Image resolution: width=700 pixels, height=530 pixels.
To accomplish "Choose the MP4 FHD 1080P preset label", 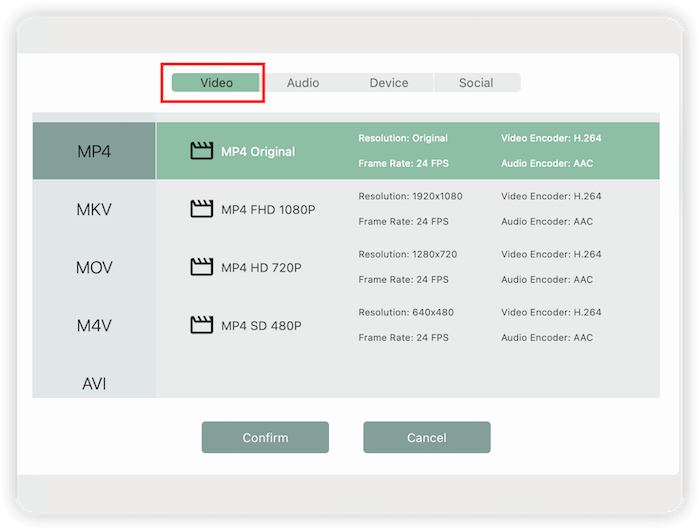I will click(x=268, y=210).
